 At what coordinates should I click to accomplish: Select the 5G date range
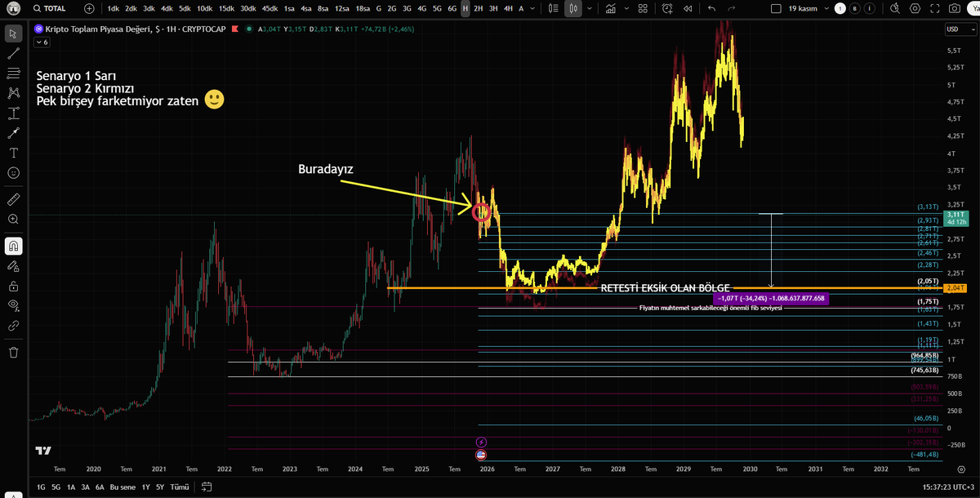56,487
